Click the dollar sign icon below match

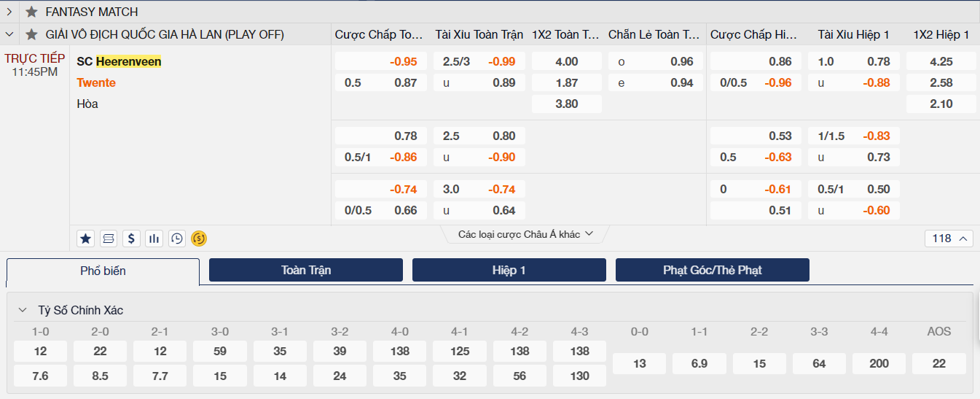[x=131, y=238]
